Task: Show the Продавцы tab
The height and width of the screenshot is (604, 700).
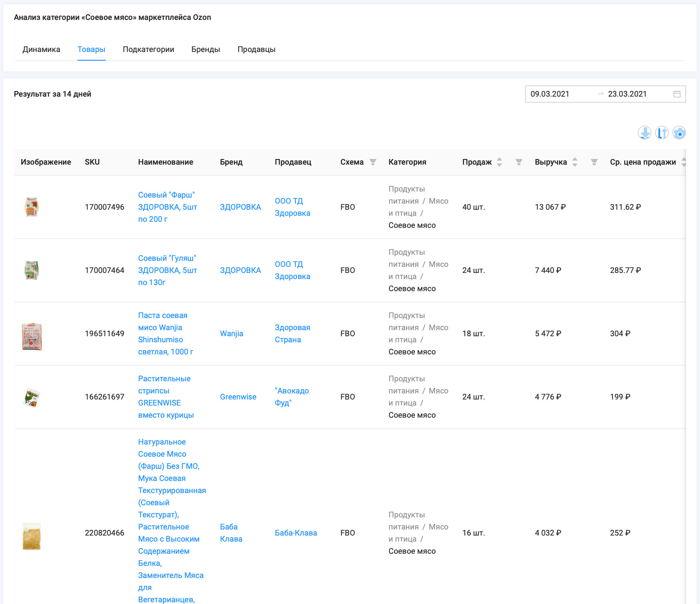Action: 256,49
